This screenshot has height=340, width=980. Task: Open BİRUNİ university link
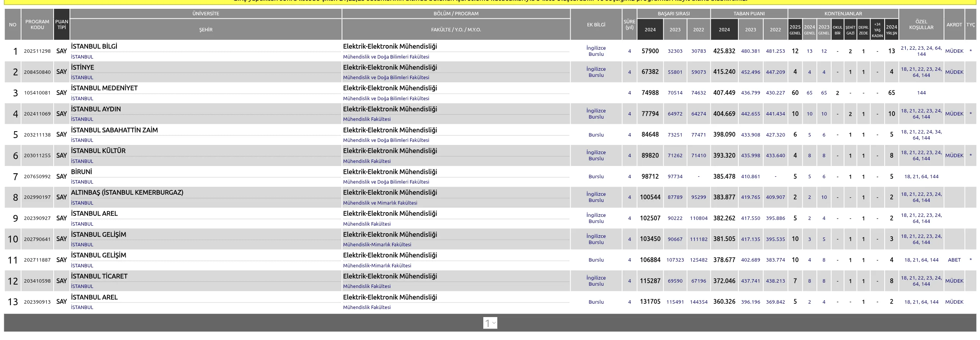[x=81, y=172]
